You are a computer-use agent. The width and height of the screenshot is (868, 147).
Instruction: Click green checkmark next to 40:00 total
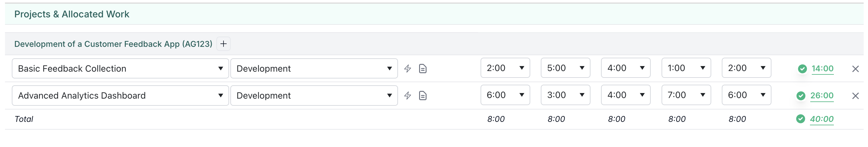coord(801,119)
